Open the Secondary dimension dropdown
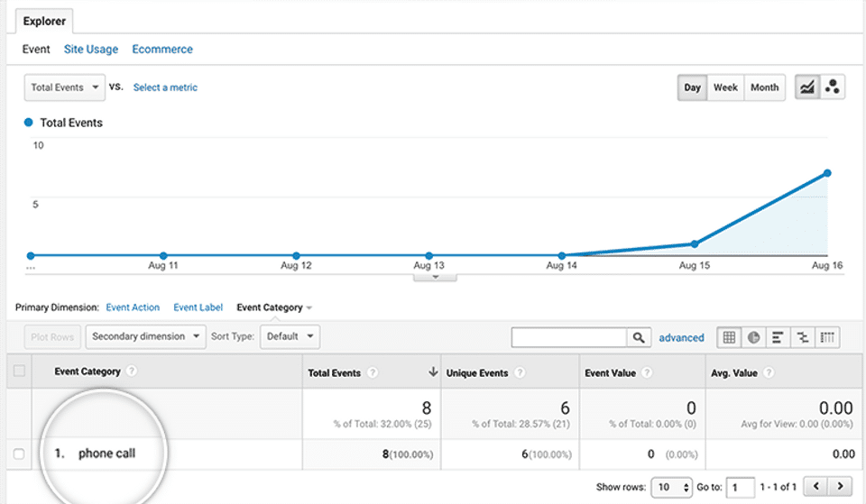The height and width of the screenshot is (504, 866). pos(148,336)
